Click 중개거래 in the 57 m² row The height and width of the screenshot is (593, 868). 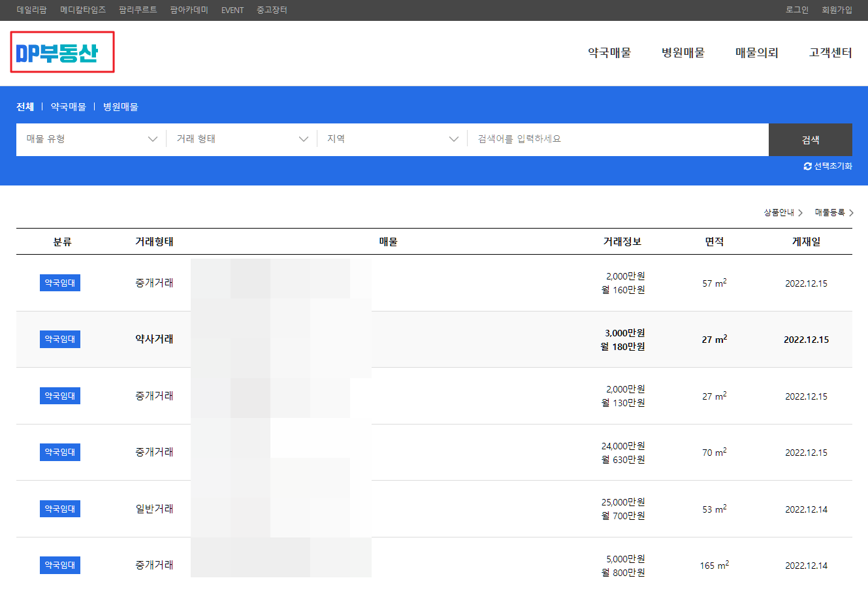[154, 283]
